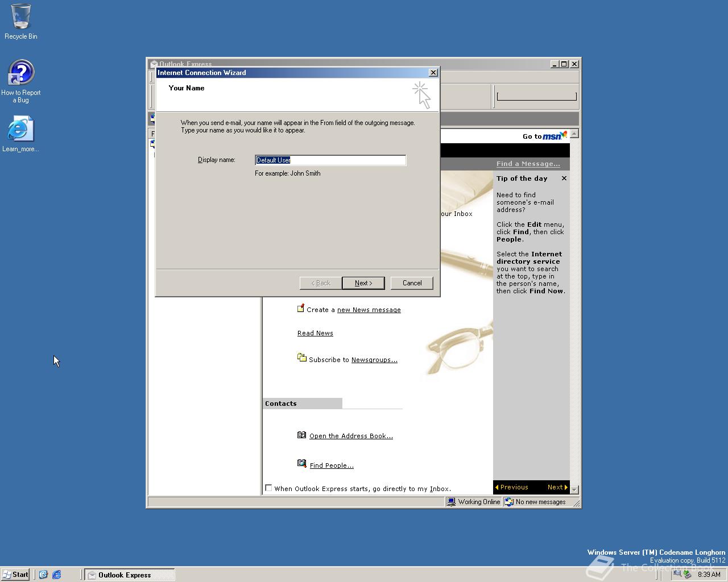
Task: Open the How to Report a Bug shortcut
Action: coord(21,81)
